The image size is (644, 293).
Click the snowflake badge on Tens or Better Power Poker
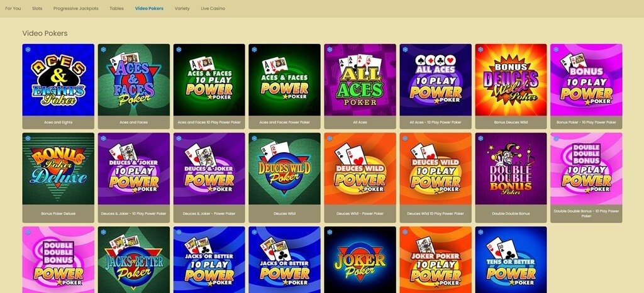(480, 232)
